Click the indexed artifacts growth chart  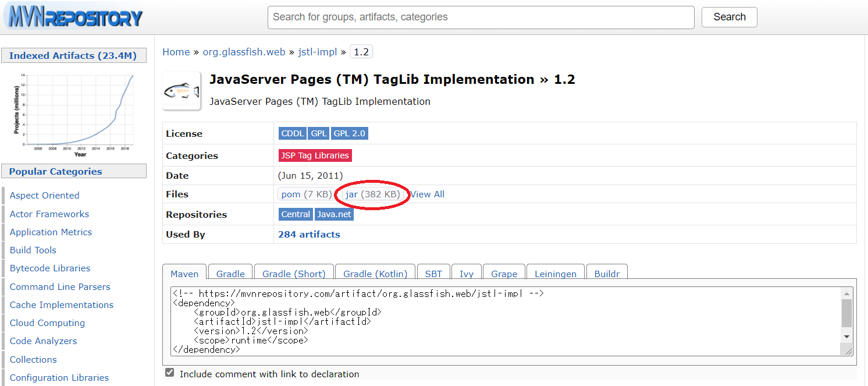(x=74, y=112)
